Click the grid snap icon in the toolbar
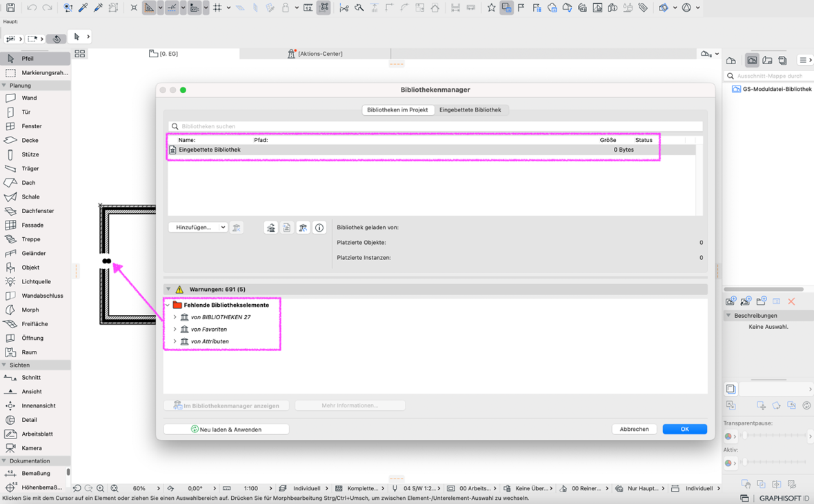Image resolution: width=814 pixels, height=504 pixels. [x=217, y=8]
